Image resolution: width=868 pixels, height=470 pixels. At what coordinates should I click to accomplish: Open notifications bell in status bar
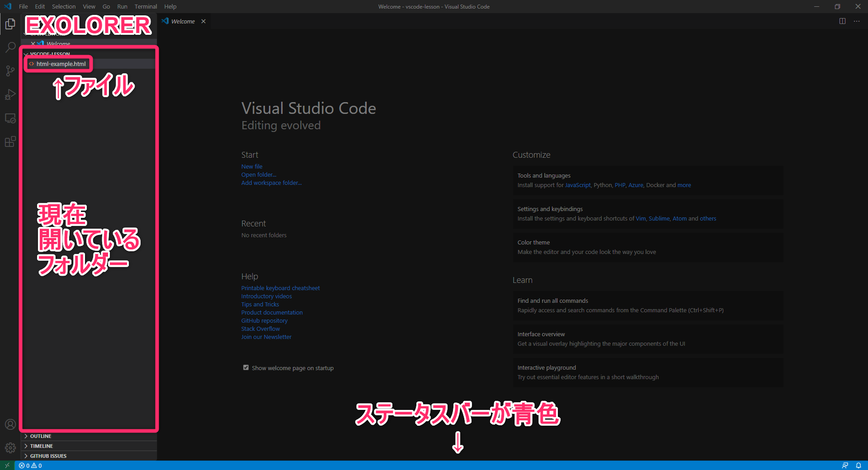click(859, 465)
